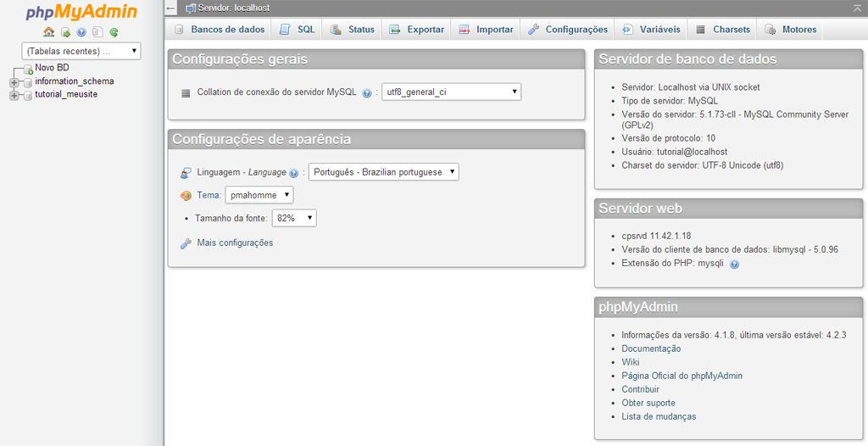Open help icon beside Collation de conexão

(x=366, y=93)
